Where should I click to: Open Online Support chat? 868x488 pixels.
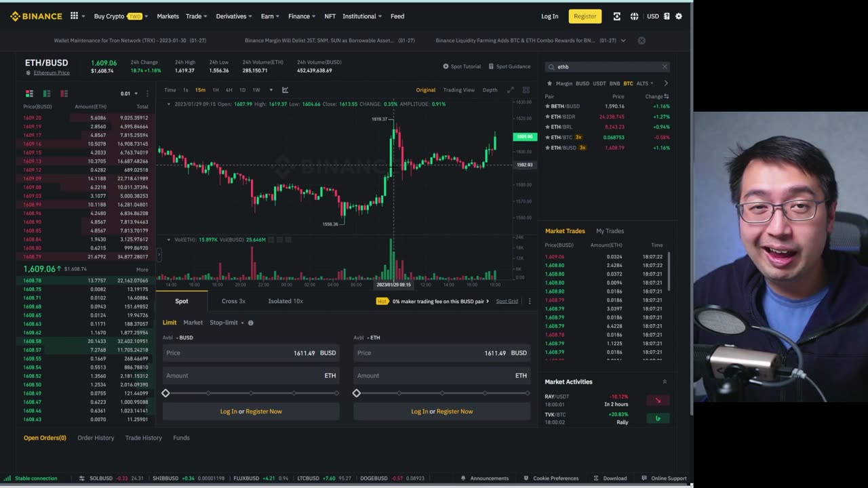pyautogui.click(x=664, y=479)
